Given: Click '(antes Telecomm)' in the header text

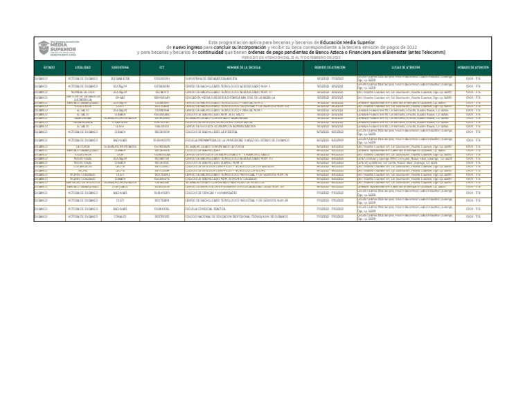Looking at the screenshot, I should coord(427,53).
